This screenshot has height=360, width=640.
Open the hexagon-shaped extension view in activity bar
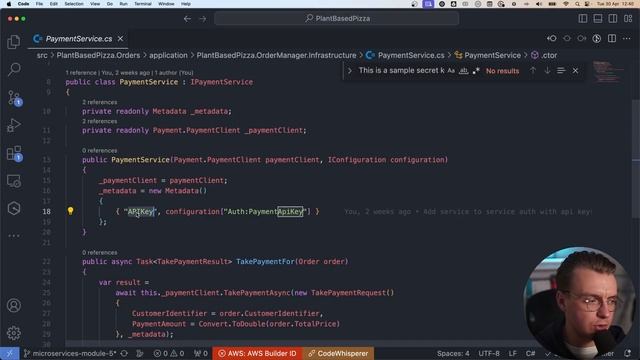14,208
